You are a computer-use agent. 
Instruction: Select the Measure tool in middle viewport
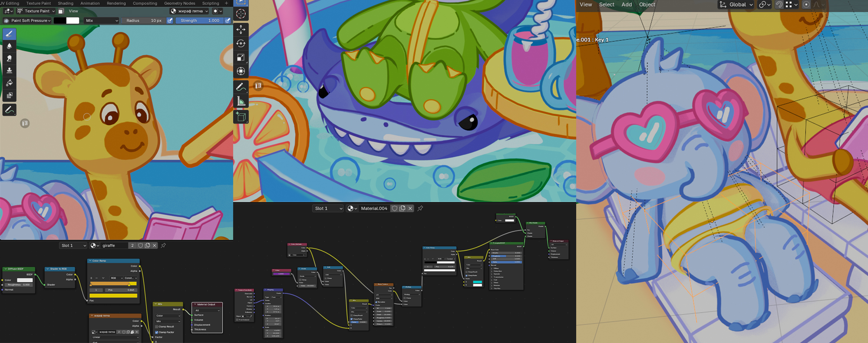[241, 102]
